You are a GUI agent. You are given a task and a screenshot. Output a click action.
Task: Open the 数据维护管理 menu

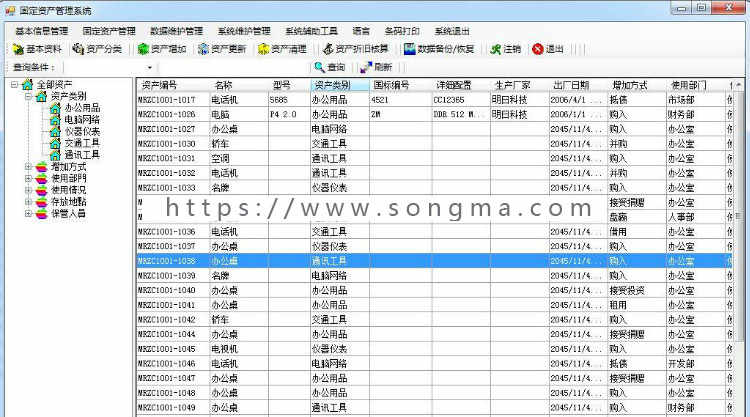click(176, 31)
